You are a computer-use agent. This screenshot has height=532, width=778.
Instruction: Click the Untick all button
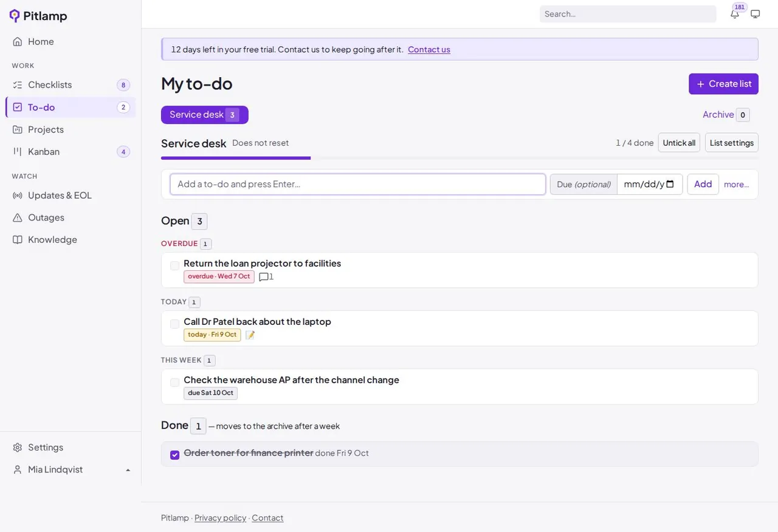coord(679,143)
